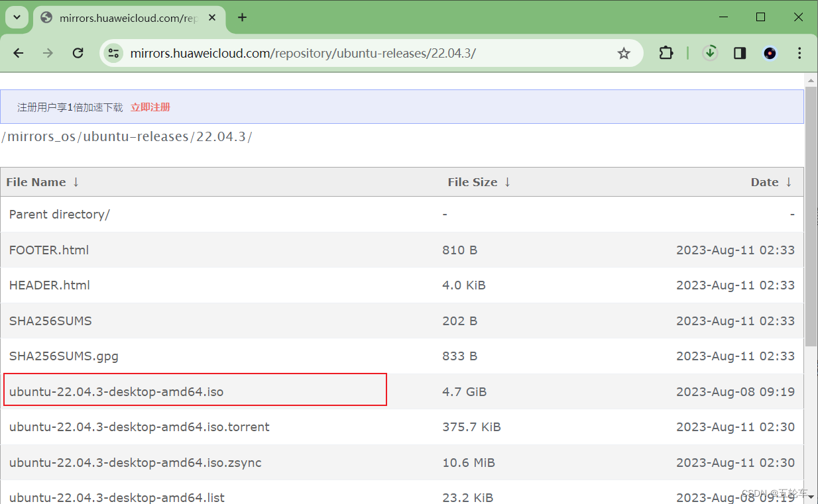Click the address bar URL

(303, 54)
